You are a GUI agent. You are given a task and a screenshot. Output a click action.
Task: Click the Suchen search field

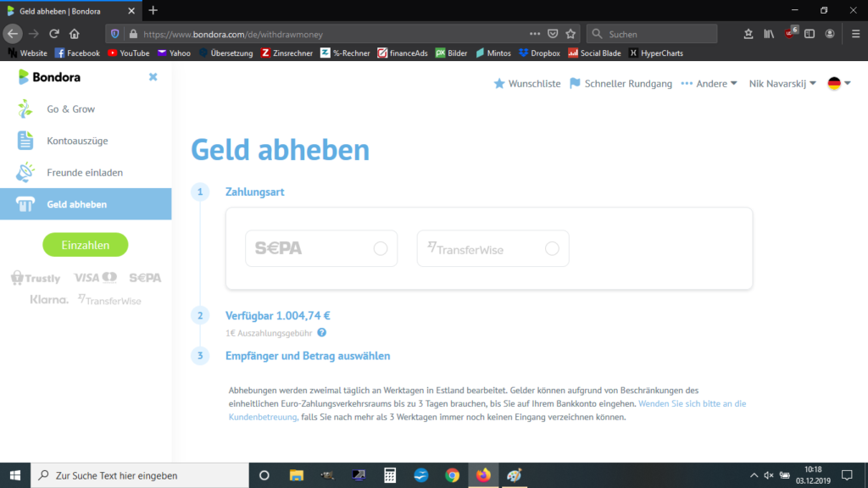(652, 34)
